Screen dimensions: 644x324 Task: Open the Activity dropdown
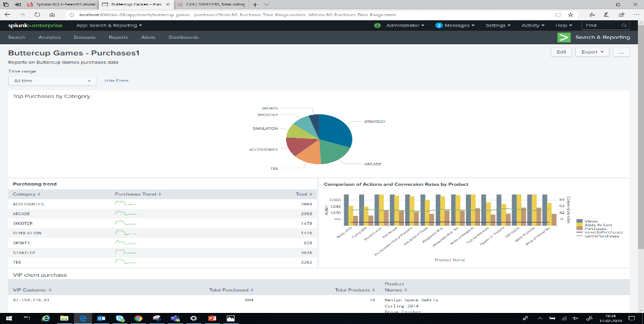click(x=533, y=25)
